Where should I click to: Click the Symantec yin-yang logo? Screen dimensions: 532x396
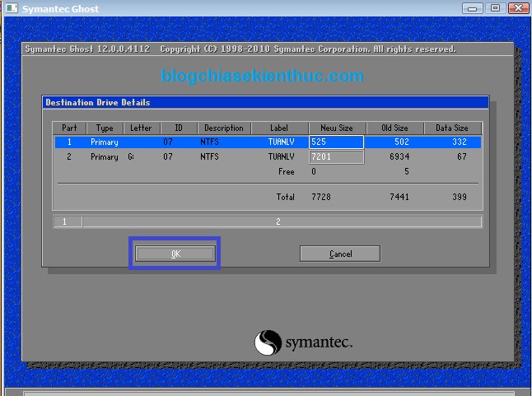(268, 342)
